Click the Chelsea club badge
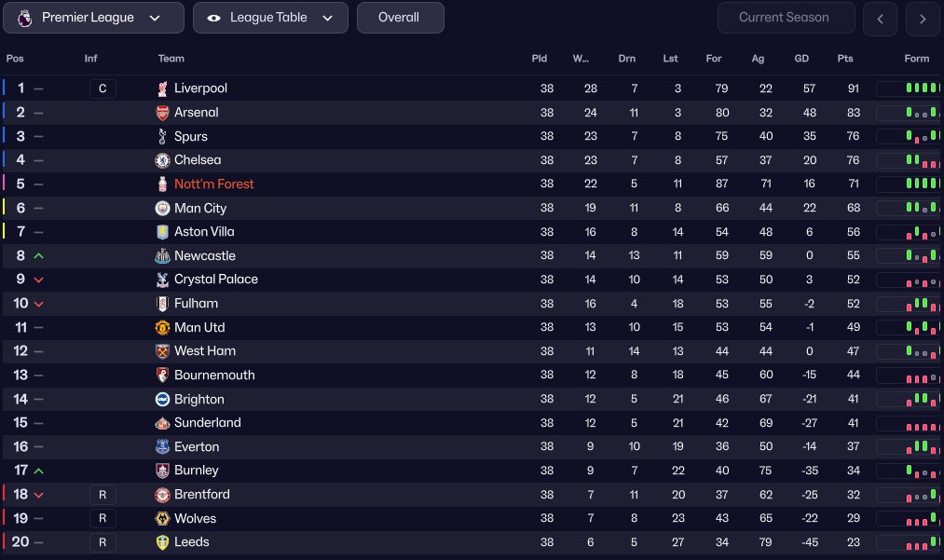This screenshot has height=560, width=944. tap(163, 160)
